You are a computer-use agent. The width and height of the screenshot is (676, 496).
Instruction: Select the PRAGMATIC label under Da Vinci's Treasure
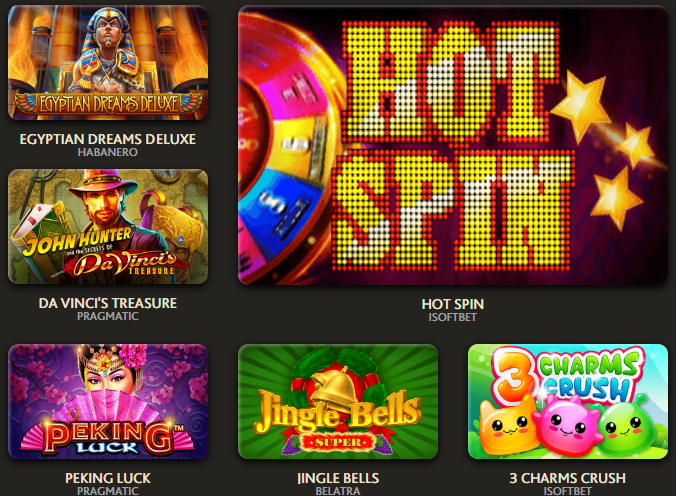pos(108,316)
